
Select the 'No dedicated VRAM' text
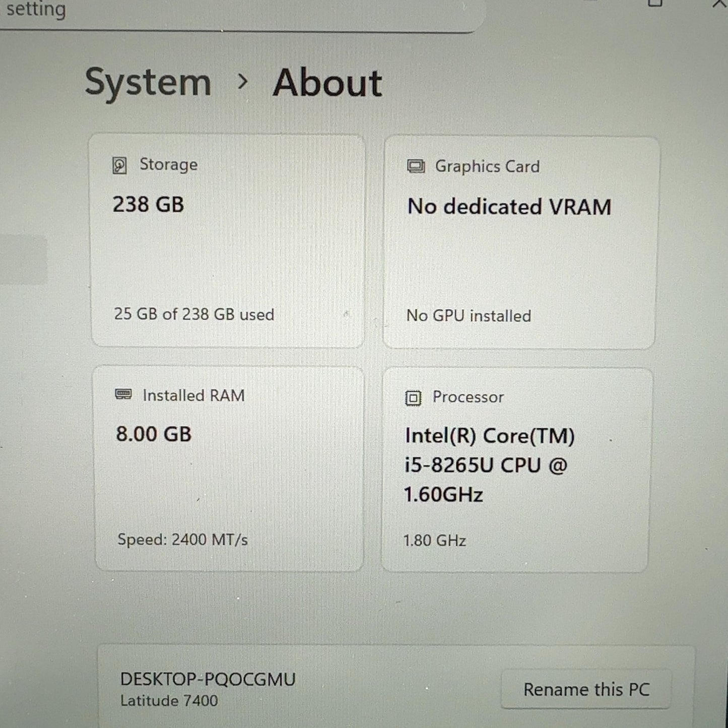509,207
